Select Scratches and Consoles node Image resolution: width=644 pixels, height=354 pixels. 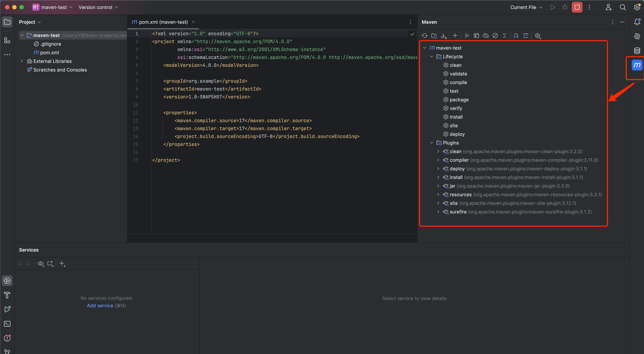(x=60, y=70)
